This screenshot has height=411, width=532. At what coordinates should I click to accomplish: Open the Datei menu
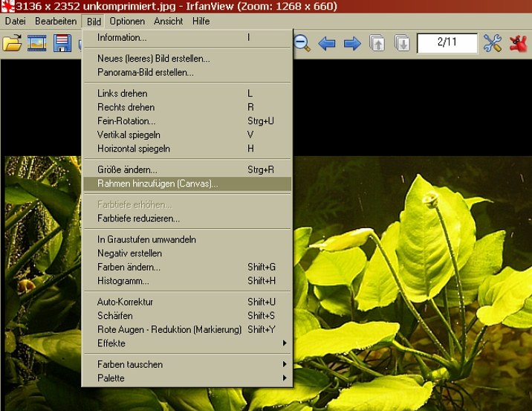(x=15, y=22)
